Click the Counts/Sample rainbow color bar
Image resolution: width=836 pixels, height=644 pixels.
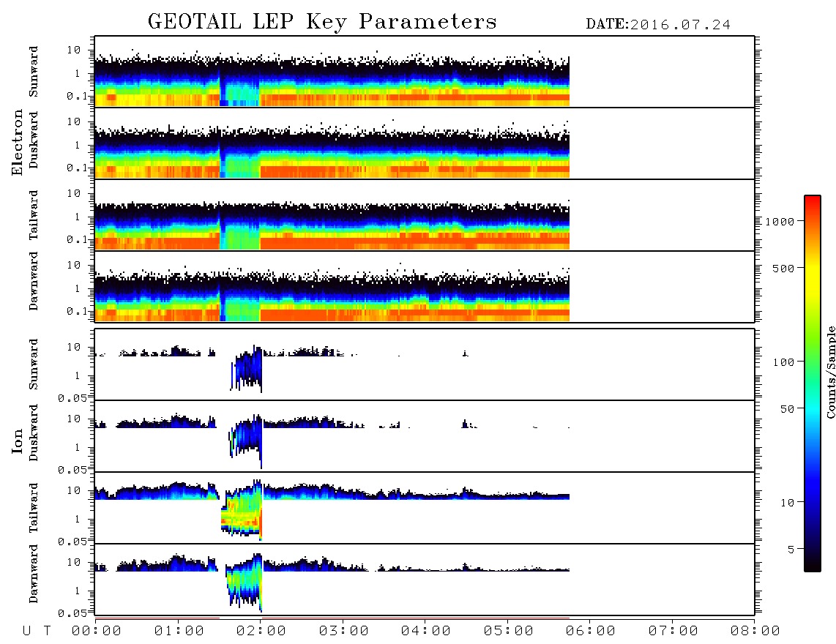(813, 384)
